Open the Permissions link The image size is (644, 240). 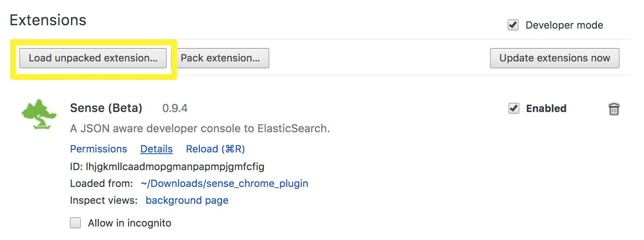point(98,149)
